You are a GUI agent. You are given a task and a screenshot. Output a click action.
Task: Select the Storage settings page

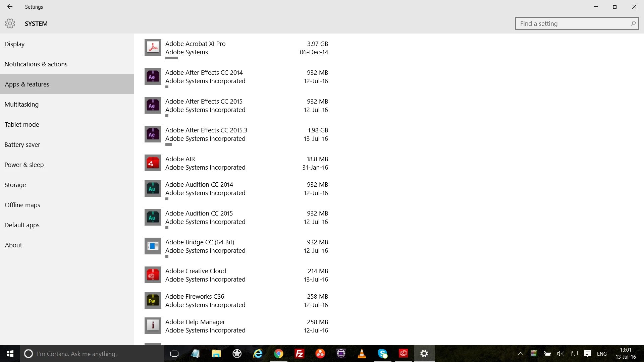(x=15, y=185)
